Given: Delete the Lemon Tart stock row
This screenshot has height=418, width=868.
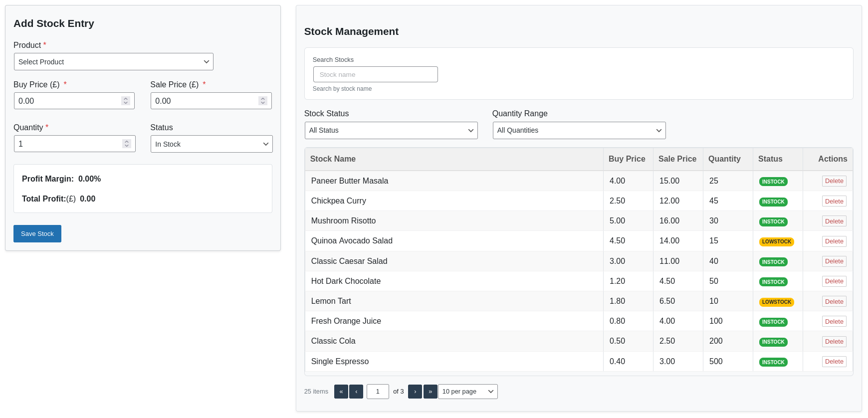Looking at the screenshot, I should coord(834,302).
